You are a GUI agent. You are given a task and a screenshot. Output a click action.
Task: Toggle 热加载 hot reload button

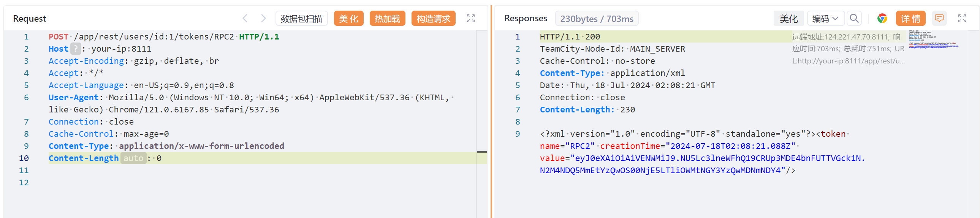coord(387,18)
